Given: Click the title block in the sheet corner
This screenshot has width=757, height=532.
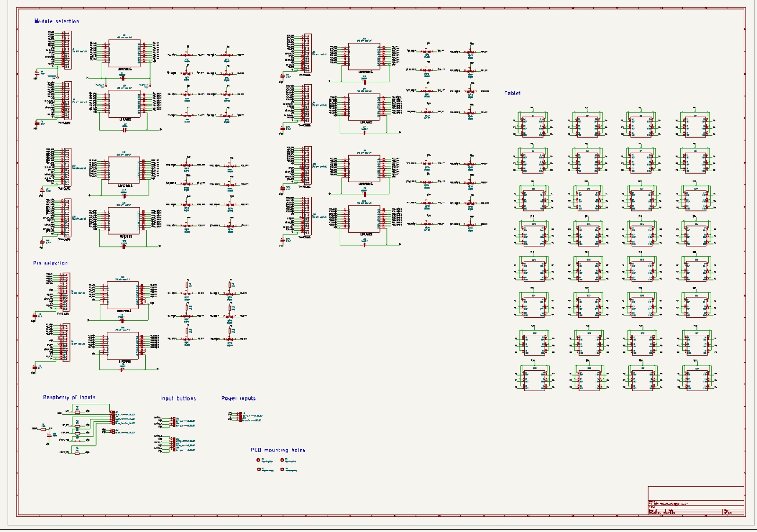Looking at the screenshot, I should (x=695, y=501).
